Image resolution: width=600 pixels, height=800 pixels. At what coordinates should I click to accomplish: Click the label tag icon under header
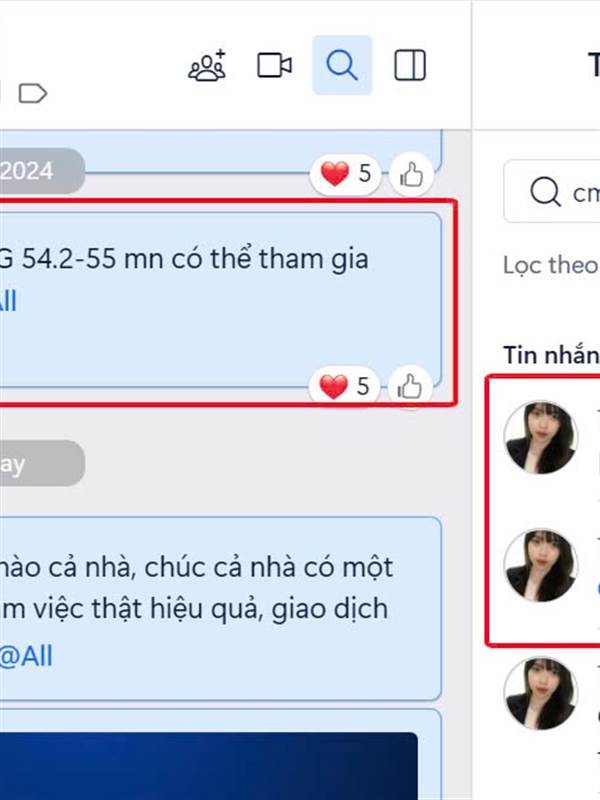33,93
